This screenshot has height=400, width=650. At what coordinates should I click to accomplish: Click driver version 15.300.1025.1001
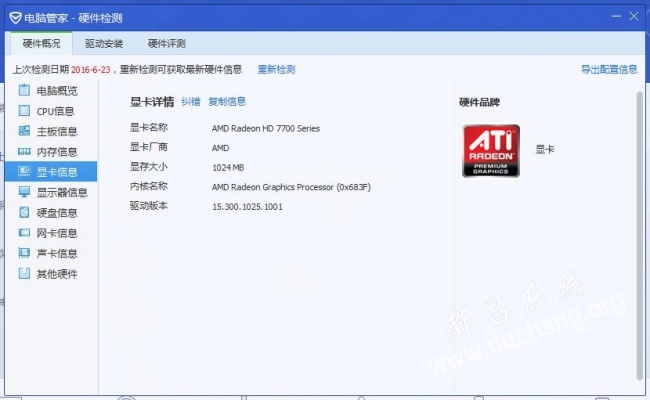(x=247, y=206)
